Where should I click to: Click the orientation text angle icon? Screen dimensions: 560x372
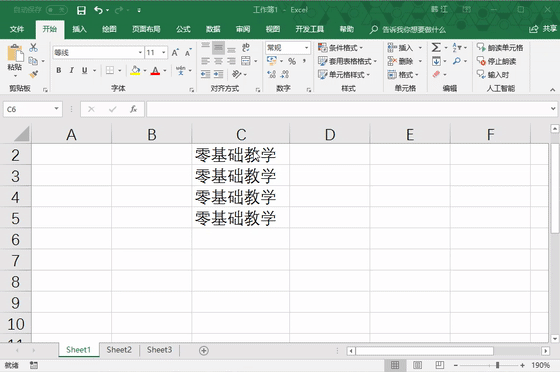tap(236, 74)
